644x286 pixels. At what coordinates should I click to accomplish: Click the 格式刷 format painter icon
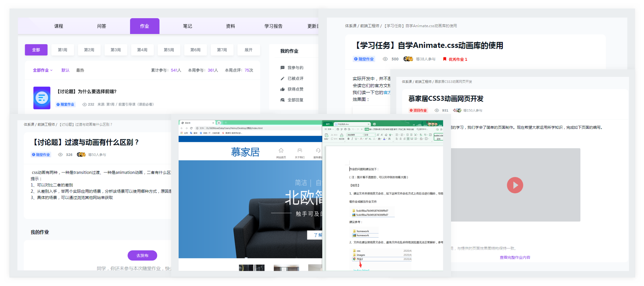coord(341,135)
